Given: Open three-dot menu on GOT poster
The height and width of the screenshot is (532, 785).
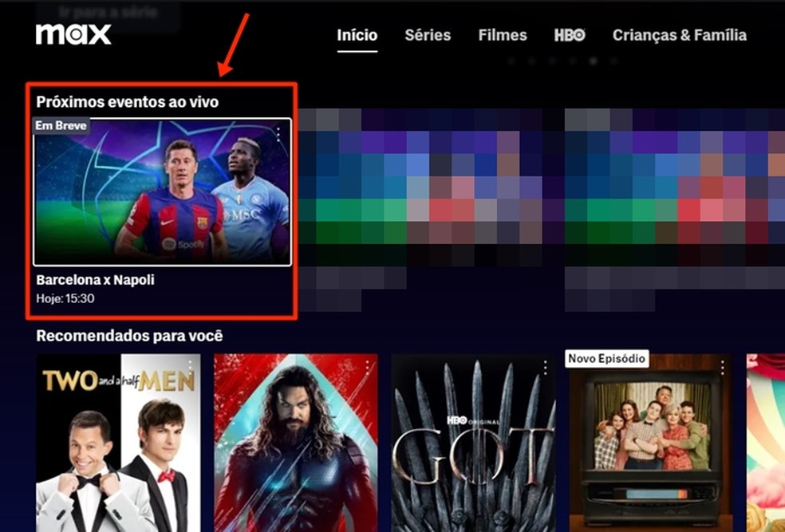Looking at the screenshot, I should pyautogui.click(x=545, y=367).
